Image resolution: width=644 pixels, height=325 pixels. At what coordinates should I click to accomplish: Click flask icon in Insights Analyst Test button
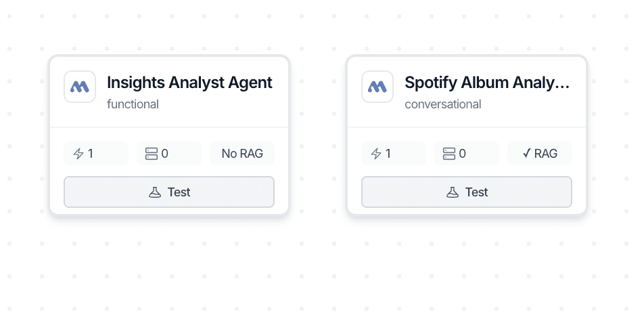[x=155, y=192]
